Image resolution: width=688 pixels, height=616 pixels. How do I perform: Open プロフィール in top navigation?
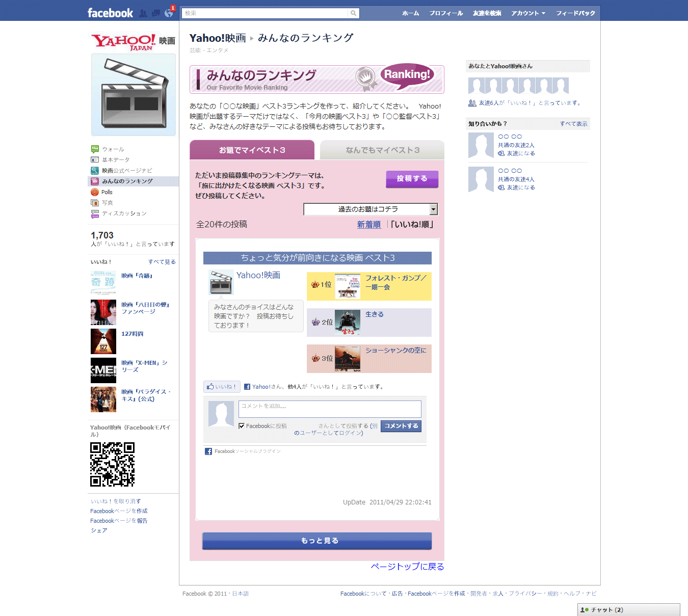pyautogui.click(x=446, y=13)
